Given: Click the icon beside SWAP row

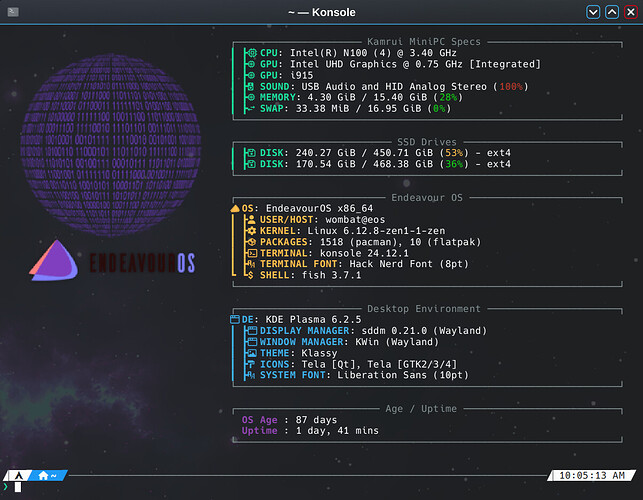Looking at the screenshot, I should pyautogui.click(x=251, y=108).
